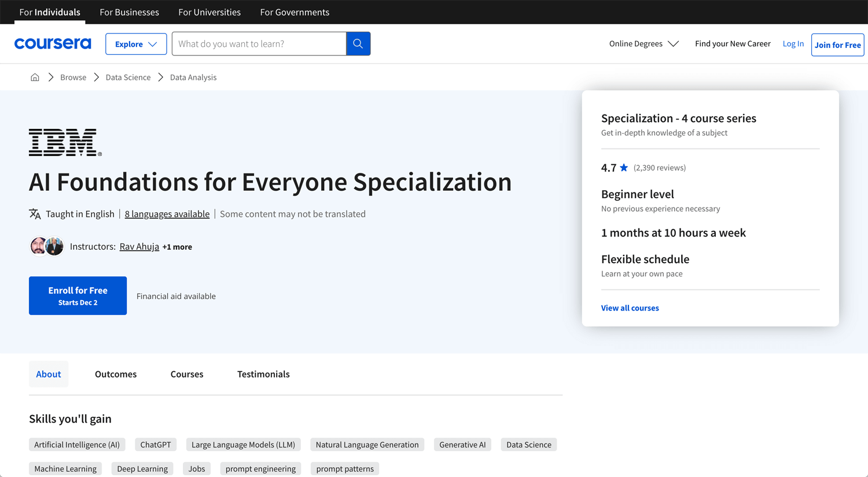
Task: Open the Explore dropdown
Action: [x=136, y=44]
